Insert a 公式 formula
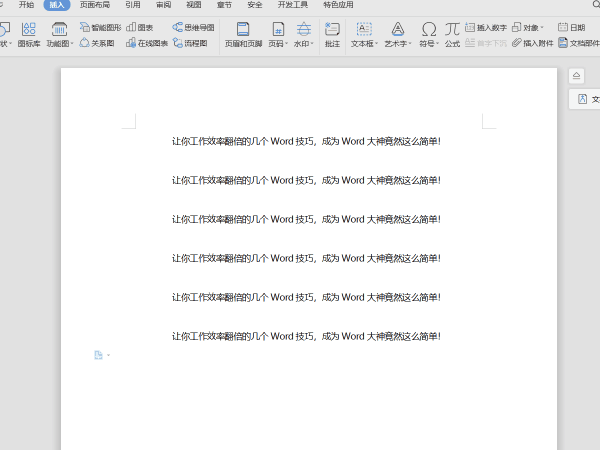This screenshot has height=450, width=600. point(452,34)
